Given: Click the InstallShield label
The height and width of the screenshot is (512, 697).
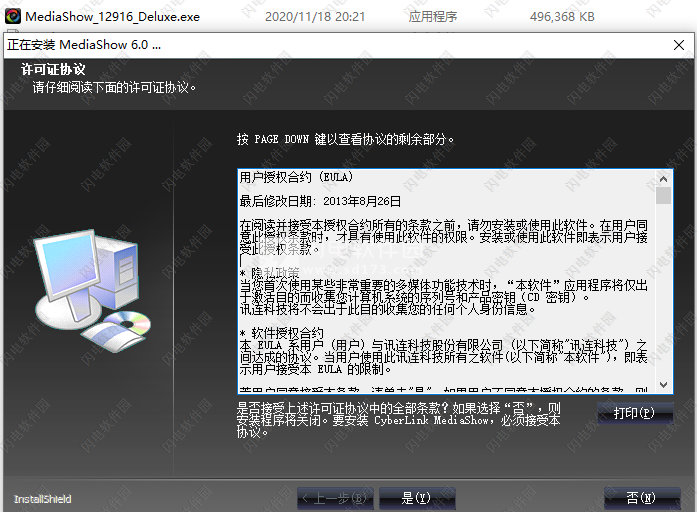Looking at the screenshot, I should [x=43, y=499].
